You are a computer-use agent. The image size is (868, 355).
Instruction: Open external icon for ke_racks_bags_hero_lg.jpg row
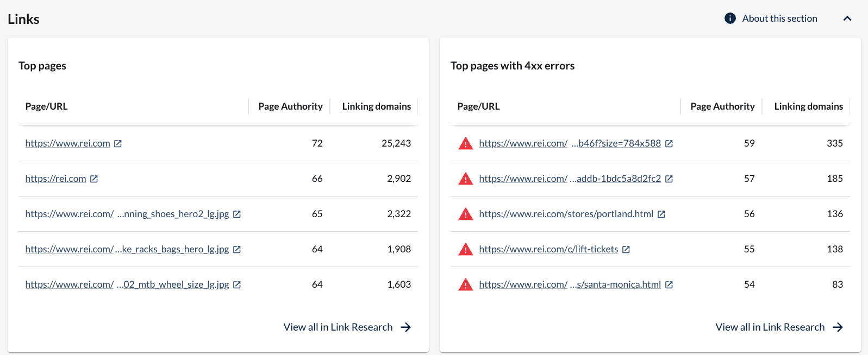click(237, 250)
